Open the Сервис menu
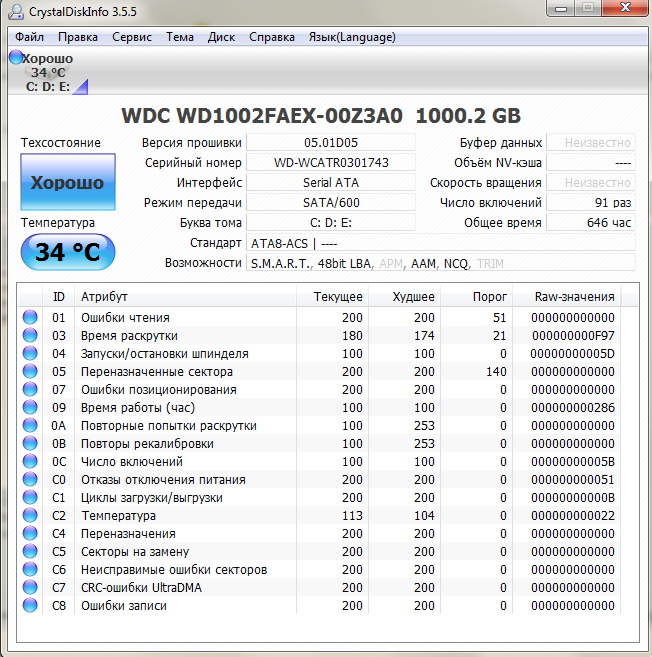652x657 pixels. 132,37
